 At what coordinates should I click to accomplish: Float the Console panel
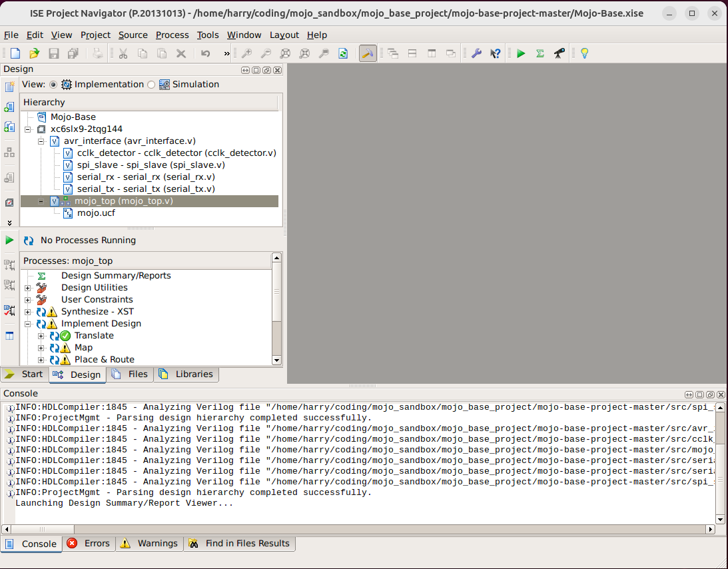click(710, 395)
